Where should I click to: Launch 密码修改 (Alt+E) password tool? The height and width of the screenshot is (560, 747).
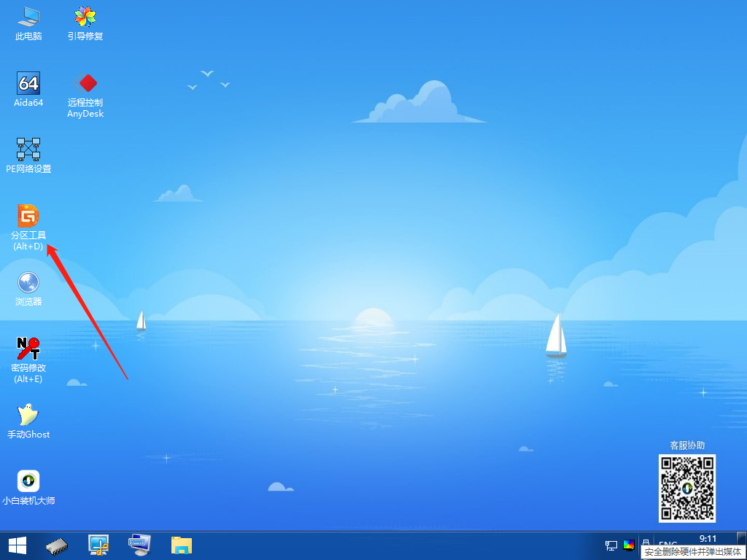(28, 360)
